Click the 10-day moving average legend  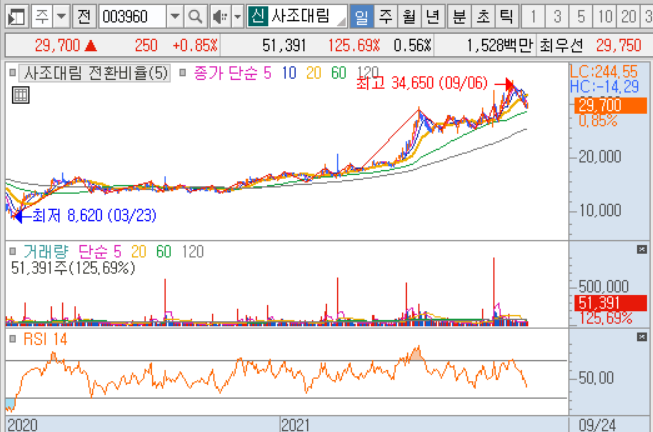[289, 73]
